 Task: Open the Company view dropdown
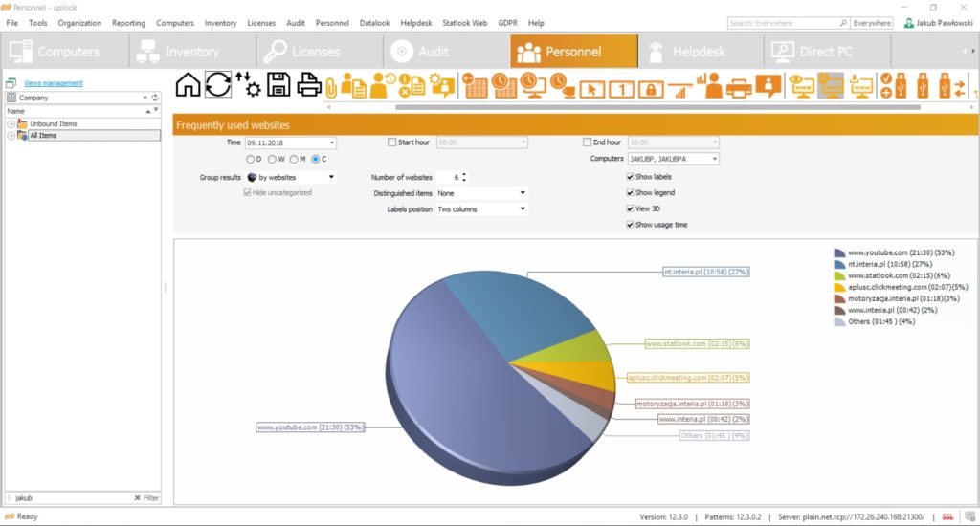coord(145,98)
